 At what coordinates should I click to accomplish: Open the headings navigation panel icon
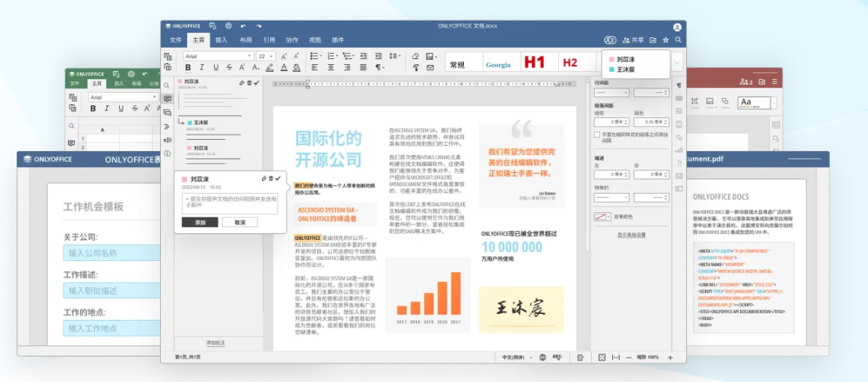(167, 126)
